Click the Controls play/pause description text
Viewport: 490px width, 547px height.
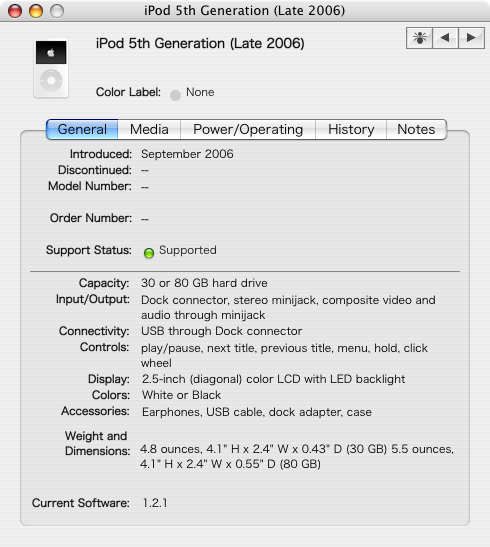click(x=284, y=355)
